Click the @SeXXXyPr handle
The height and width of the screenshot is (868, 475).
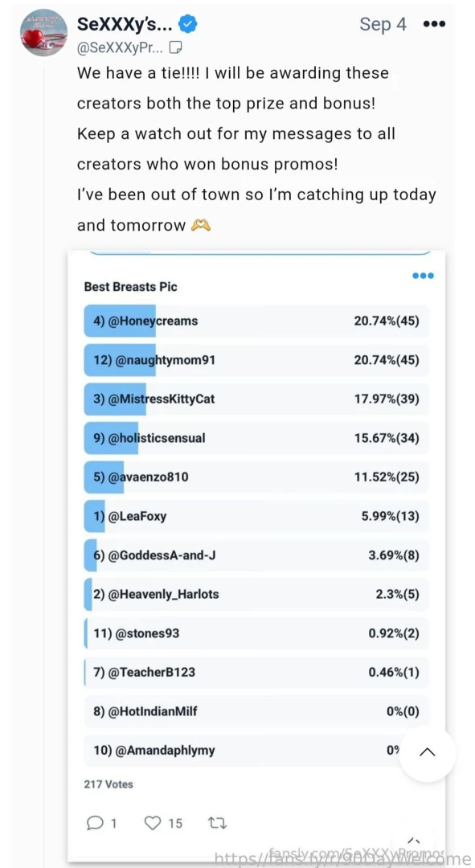pos(121,47)
